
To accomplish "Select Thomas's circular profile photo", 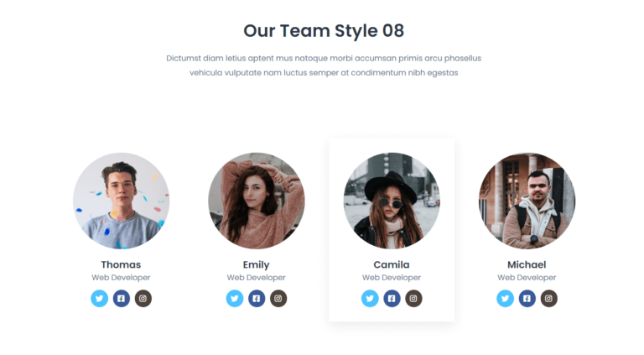I will [121, 201].
